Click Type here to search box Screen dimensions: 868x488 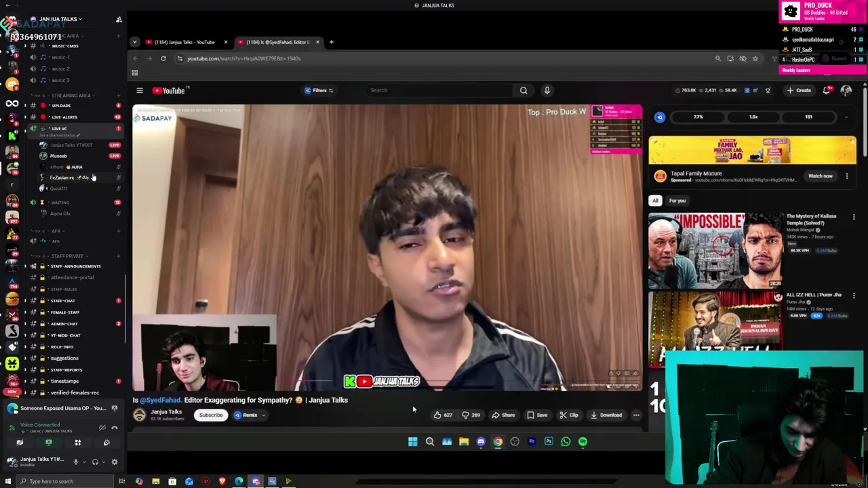tap(66, 481)
